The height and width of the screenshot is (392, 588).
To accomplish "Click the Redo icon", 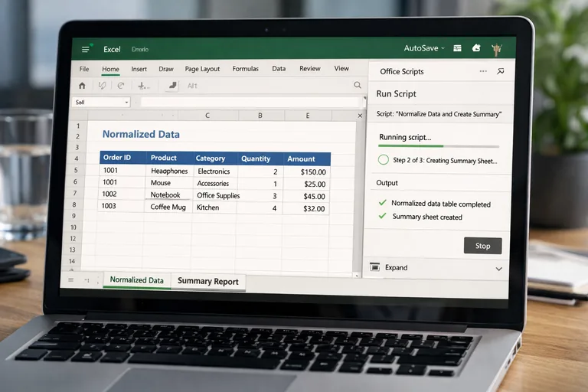I will point(121,86).
